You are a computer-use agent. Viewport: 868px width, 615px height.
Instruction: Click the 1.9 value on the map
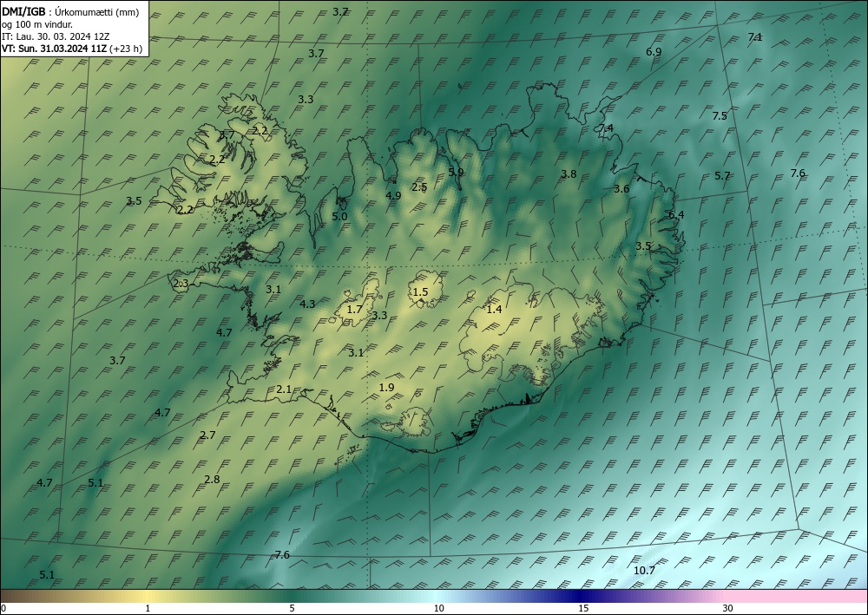click(x=386, y=387)
